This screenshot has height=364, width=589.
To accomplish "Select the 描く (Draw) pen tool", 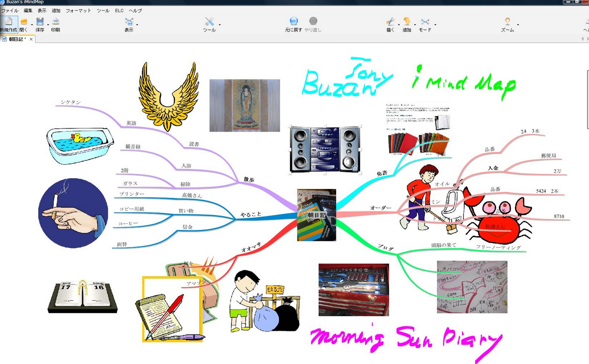I will pyautogui.click(x=390, y=21).
